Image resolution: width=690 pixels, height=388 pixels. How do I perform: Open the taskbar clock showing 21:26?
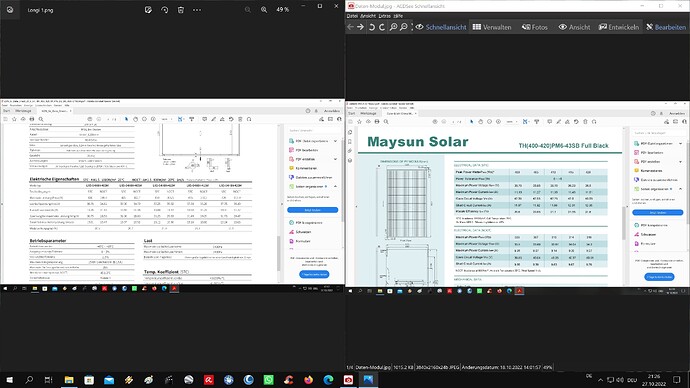coord(654,380)
